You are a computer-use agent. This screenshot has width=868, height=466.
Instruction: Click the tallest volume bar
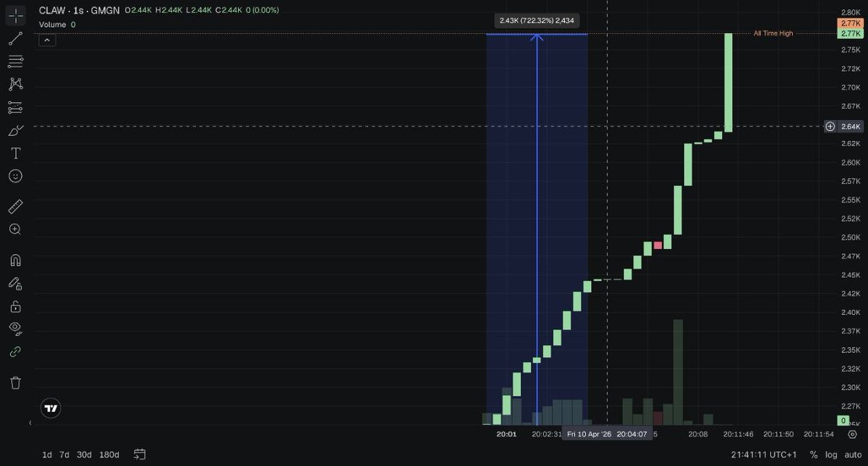(x=678, y=372)
